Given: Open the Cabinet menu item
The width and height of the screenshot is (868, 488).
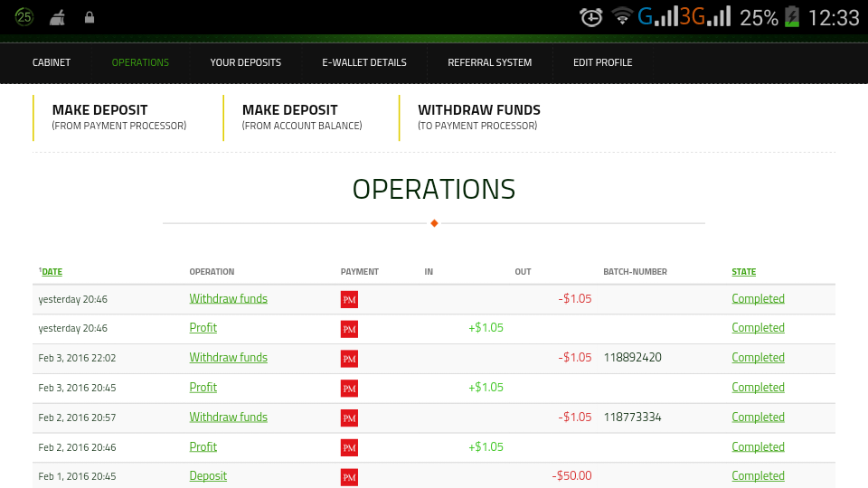Looking at the screenshot, I should (52, 62).
